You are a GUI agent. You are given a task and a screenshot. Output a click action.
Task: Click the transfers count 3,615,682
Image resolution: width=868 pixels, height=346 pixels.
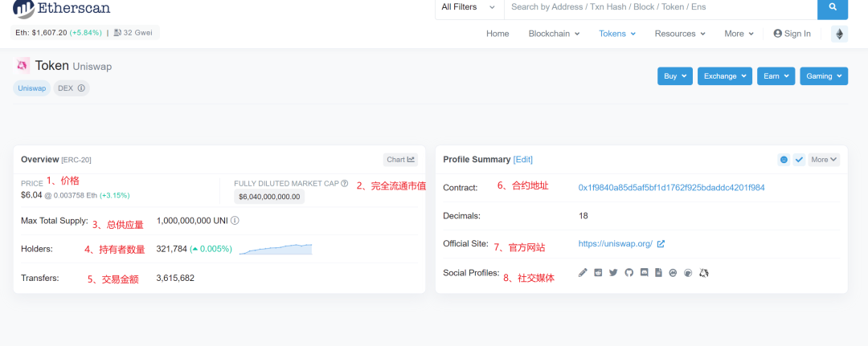(x=175, y=278)
